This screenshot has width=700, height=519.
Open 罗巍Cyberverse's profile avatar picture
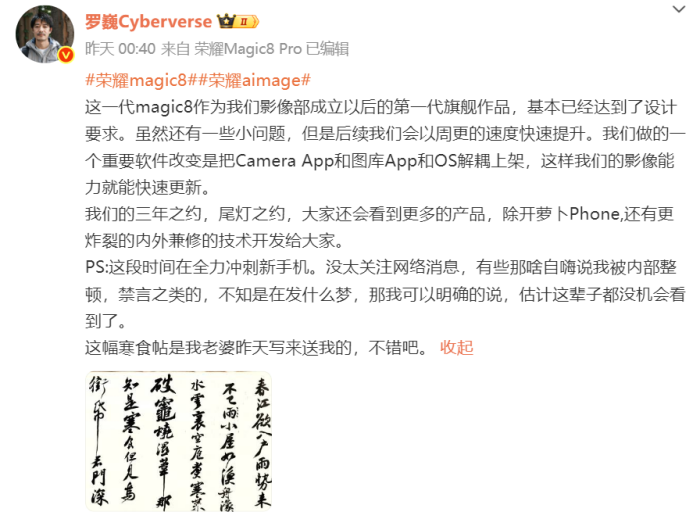tap(45, 34)
